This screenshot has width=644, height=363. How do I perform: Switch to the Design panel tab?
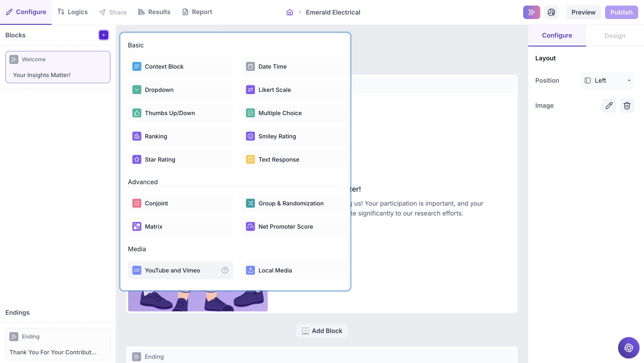click(615, 36)
